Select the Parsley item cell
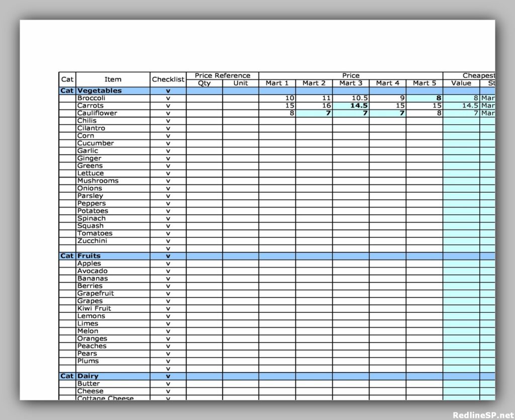 [x=113, y=196]
